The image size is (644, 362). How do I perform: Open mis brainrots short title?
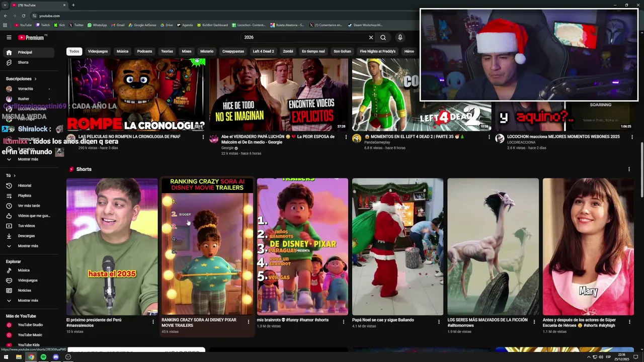tap(292, 320)
